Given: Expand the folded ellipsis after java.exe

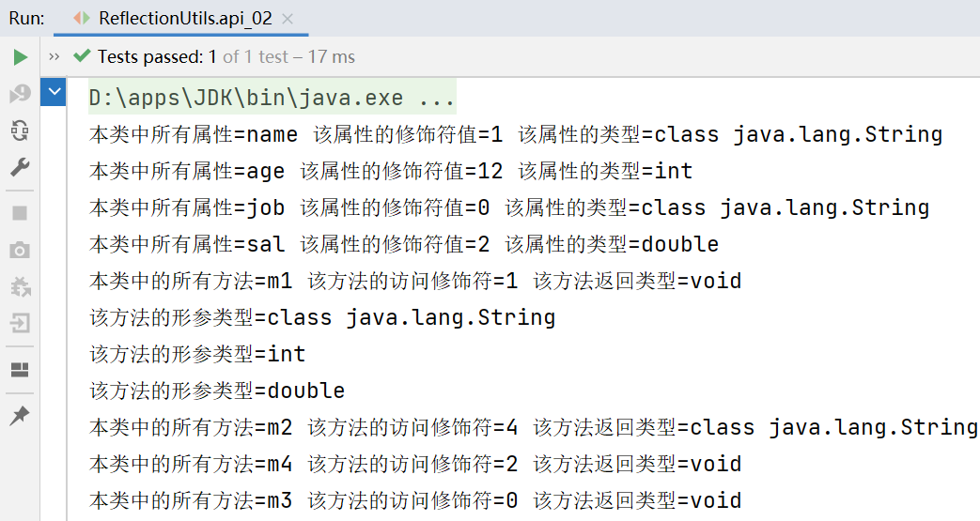Looking at the screenshot, I should point(437,98).
